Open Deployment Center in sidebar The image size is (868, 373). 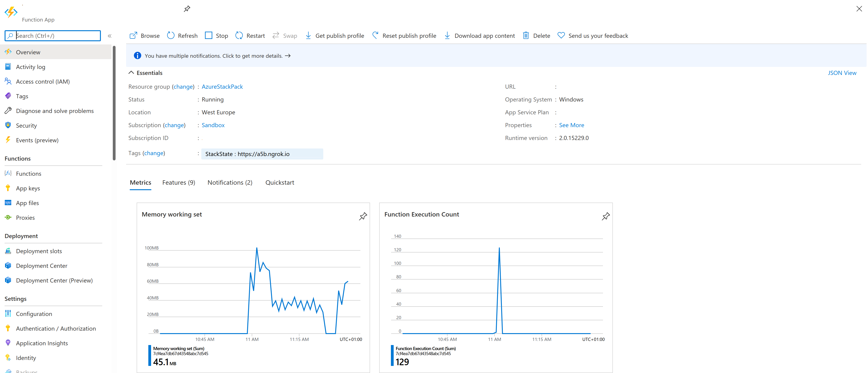(x=56, y=266)
